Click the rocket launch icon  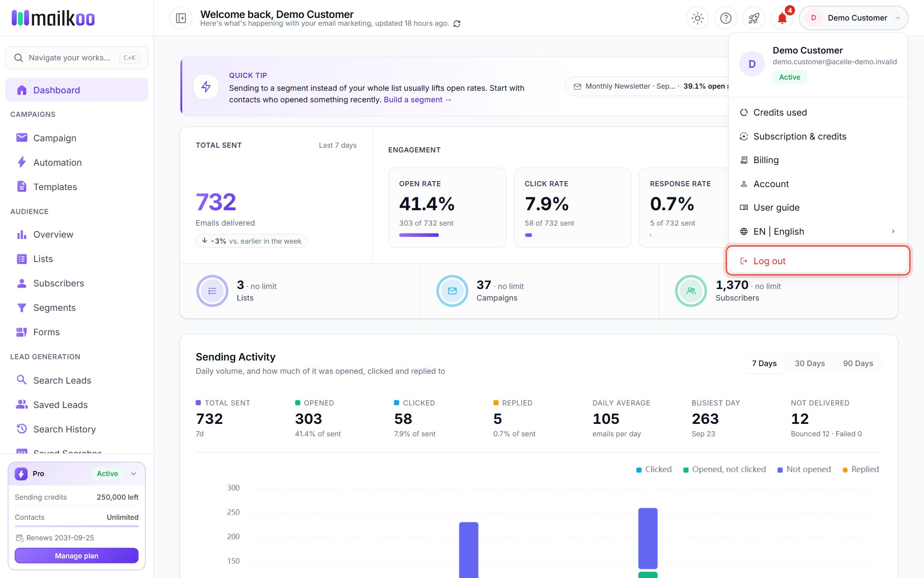754,18
